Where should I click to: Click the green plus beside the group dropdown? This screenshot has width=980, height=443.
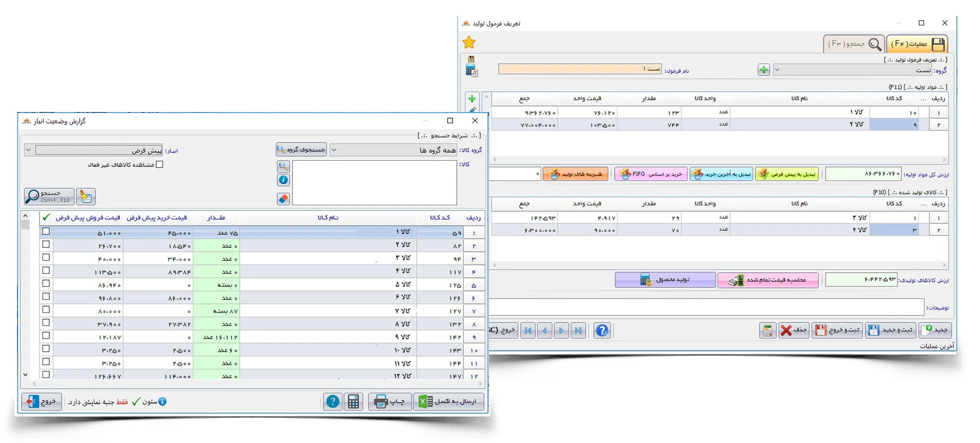click(x=763, y=70)
